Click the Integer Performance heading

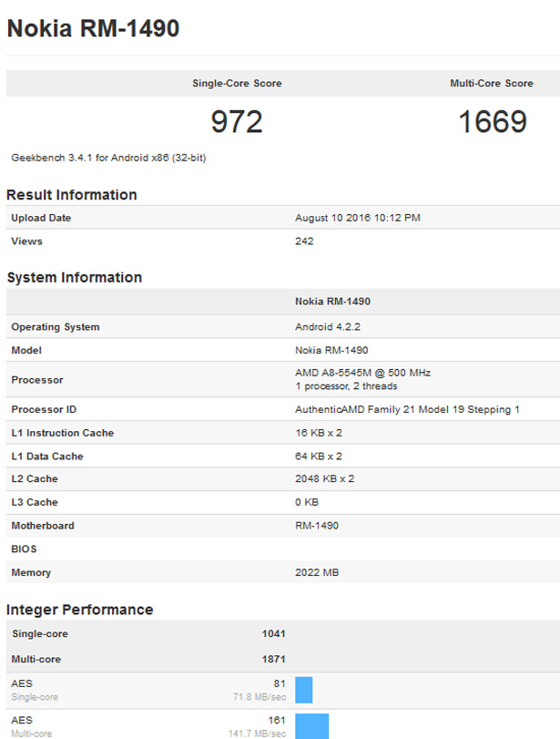click(x=79, y=610)
